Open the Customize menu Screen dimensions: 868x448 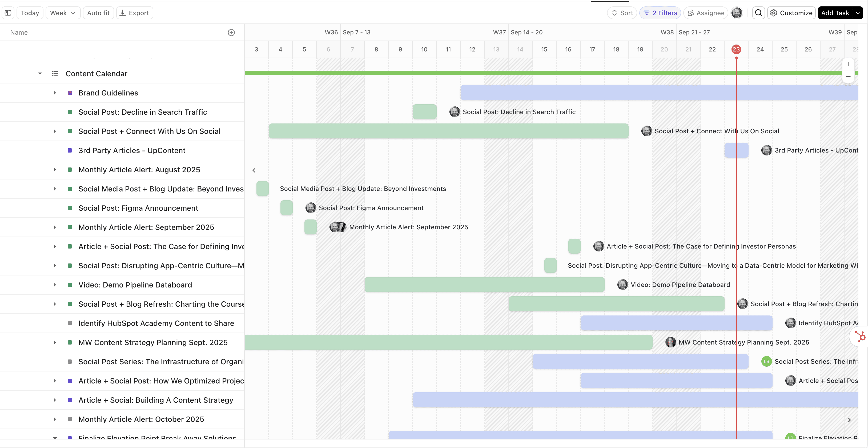[791, 13]
